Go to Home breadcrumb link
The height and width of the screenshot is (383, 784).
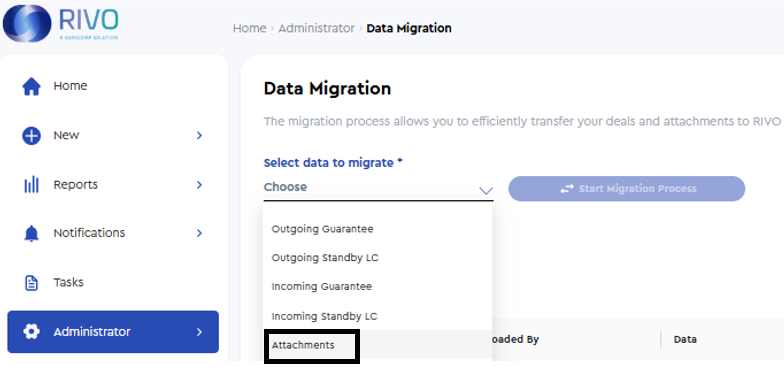tap(250, 28)
